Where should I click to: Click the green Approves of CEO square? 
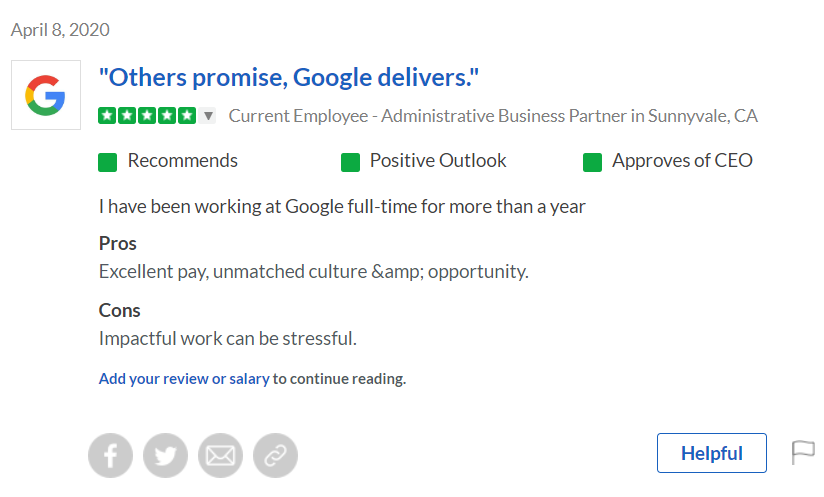click(x=592, y=162)
